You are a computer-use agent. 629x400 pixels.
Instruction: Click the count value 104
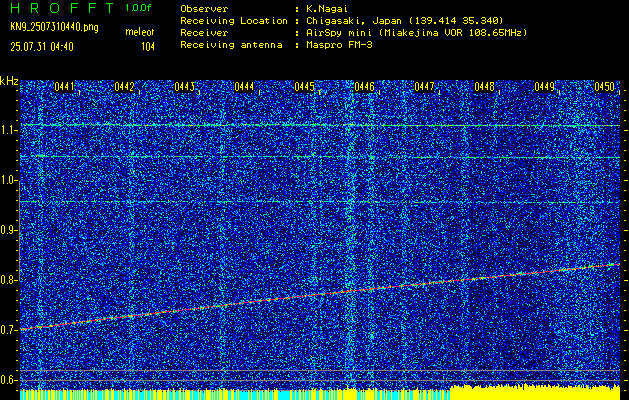coord(148,47)
